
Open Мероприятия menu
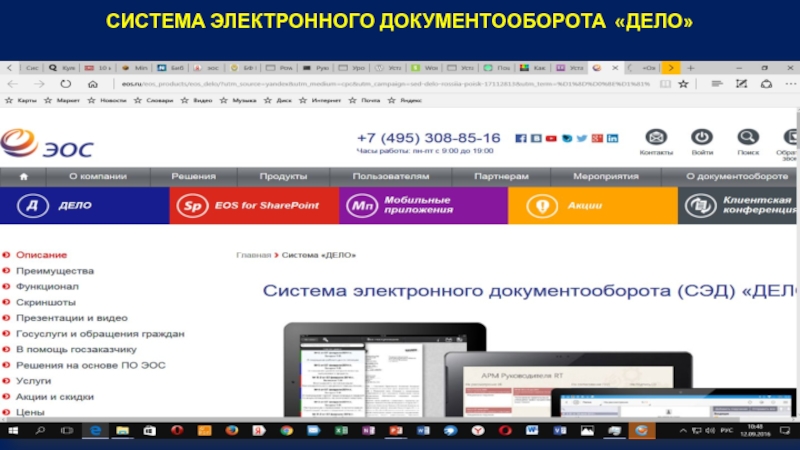click(606, 177)
